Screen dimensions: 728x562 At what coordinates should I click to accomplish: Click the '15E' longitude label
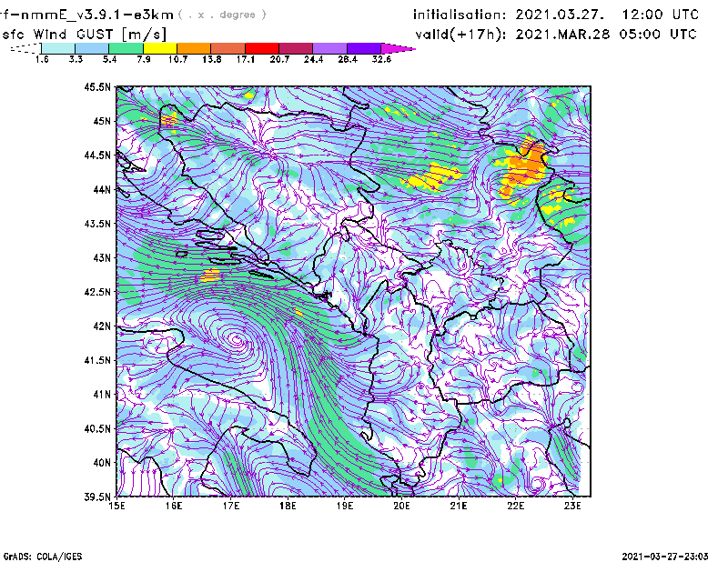(x=116, y=506)
